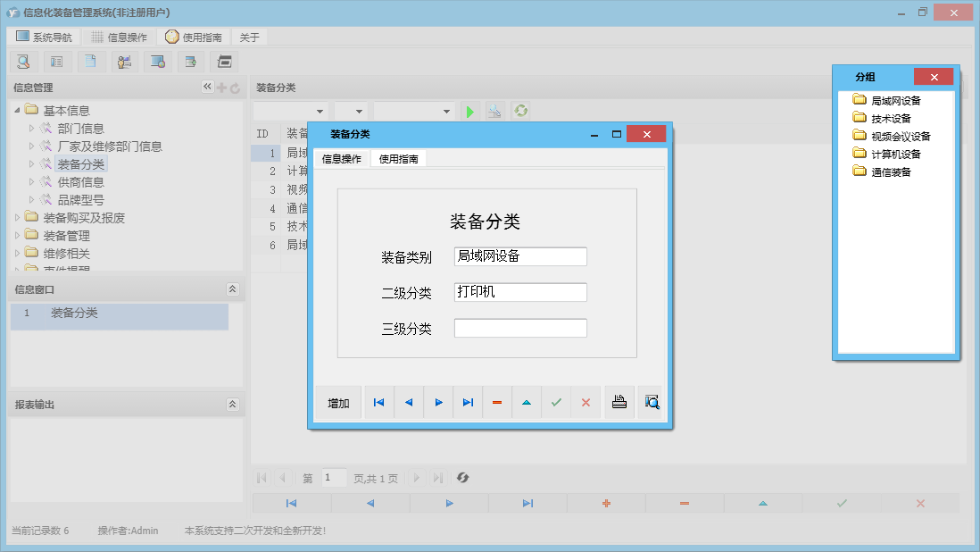Click the 关于 menu item

(248, 38)
